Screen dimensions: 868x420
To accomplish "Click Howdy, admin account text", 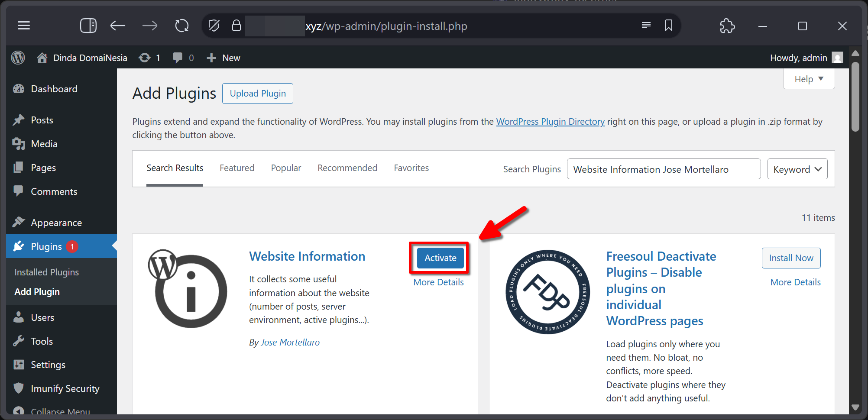I will (798, 58).
